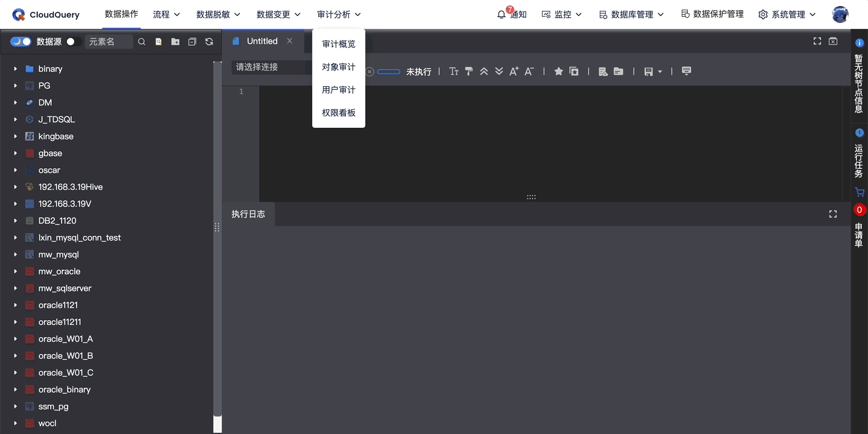Image resolution: width=868 pixels, height=434 pixels.
Task: Expand the mw_mysql datasource node
Action: click(x=15, y=254)
